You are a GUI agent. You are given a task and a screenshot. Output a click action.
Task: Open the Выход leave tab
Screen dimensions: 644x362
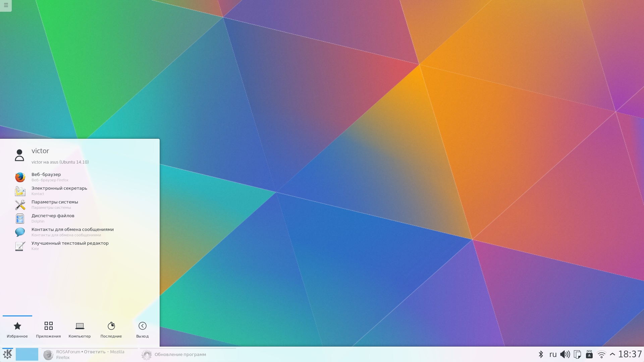coord(142,329)
